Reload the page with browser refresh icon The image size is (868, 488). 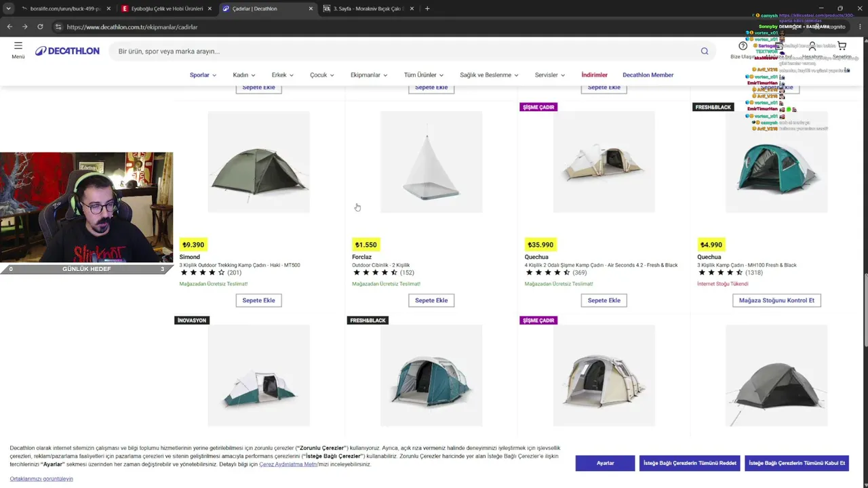click(x=40, y=26)
